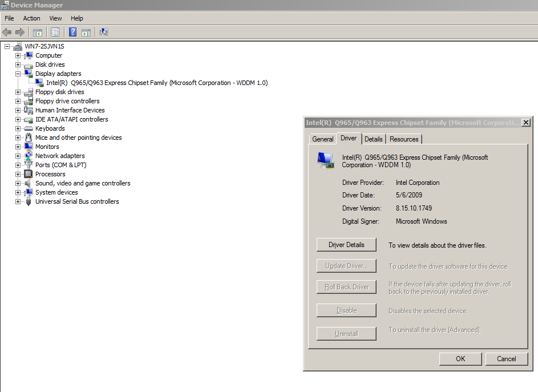
Task: Switch to the Details tab
Action: pos(373,139)
